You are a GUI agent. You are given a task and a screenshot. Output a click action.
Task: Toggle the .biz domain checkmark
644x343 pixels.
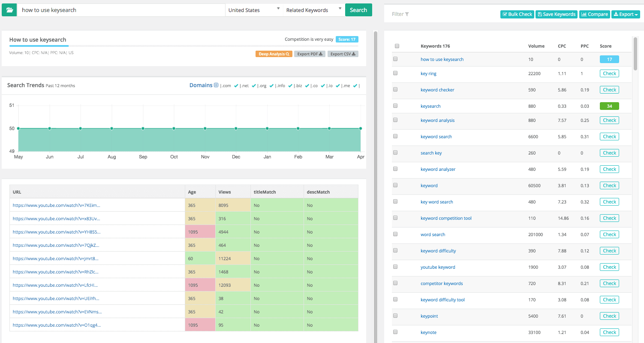[x=307, y=86]
